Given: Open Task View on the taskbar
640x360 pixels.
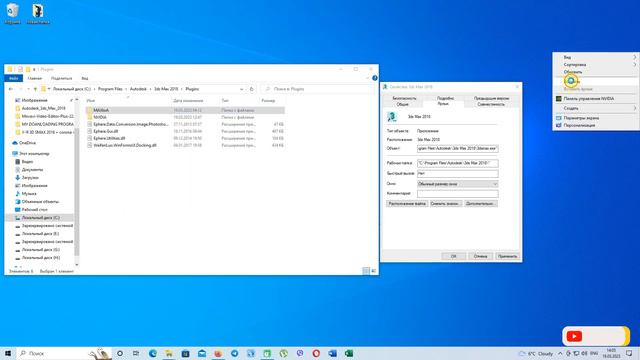Looking at the screenshot, I should pyautogui.click(x=136, y=353).
